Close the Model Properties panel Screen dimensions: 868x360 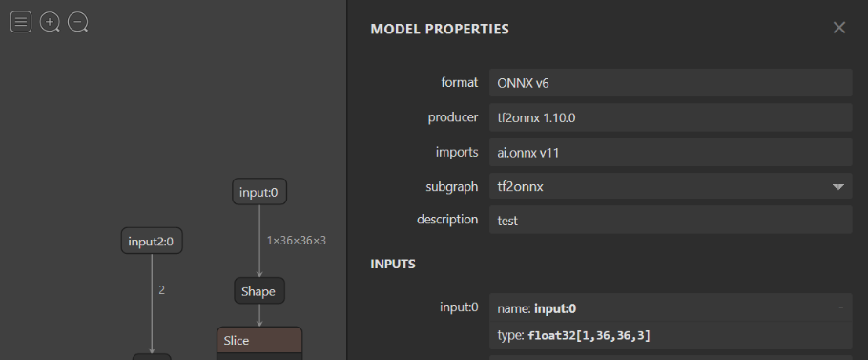coord(839,28)
